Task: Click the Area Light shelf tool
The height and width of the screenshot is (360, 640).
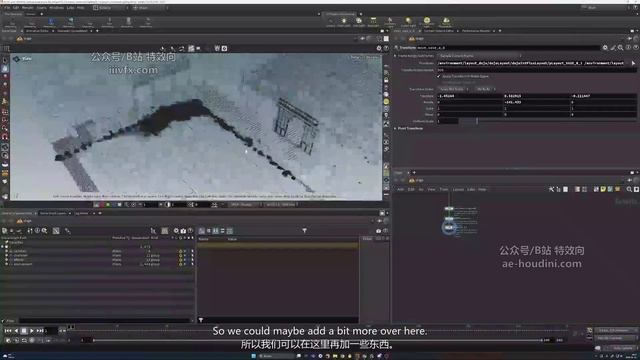Action: [x=373, y=22]
